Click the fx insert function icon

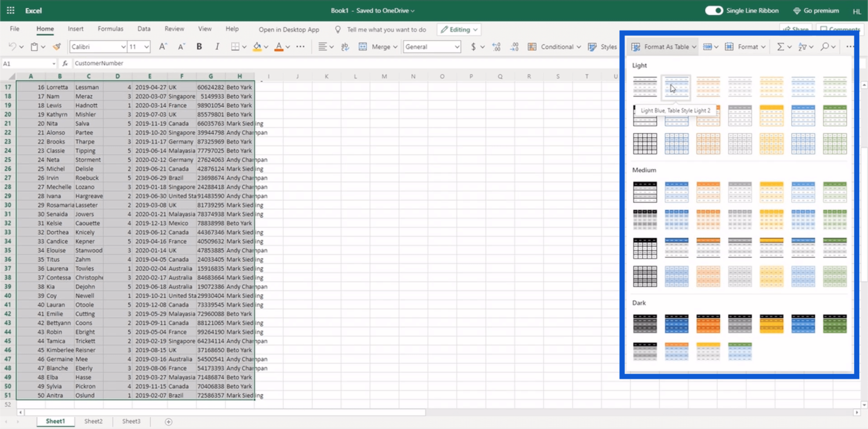(65, 63)
